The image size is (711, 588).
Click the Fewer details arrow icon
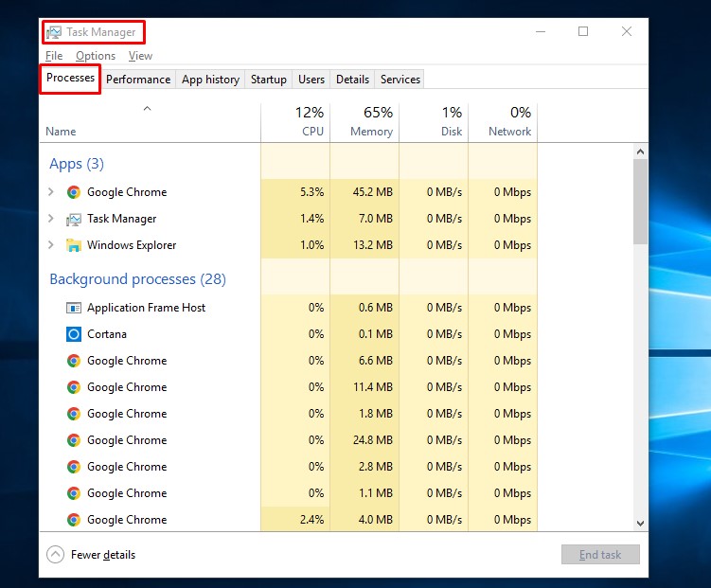pos(55,555)
